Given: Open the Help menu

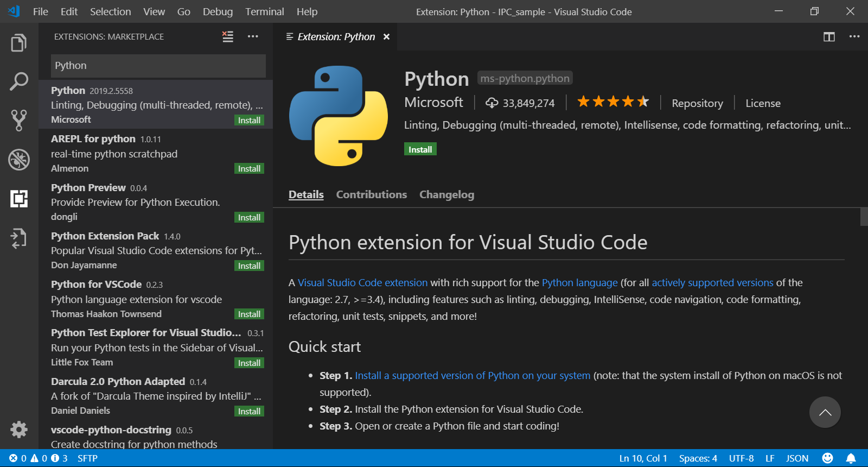Looking at the screenshot, I should (307, 11).
